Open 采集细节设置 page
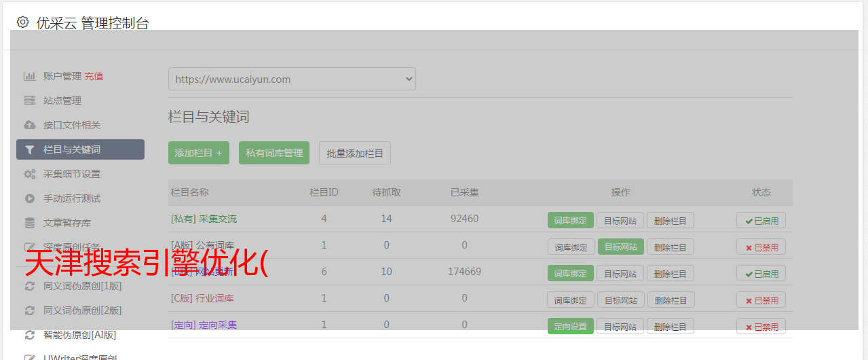The image size is (868, 360). tap(72, 174)
